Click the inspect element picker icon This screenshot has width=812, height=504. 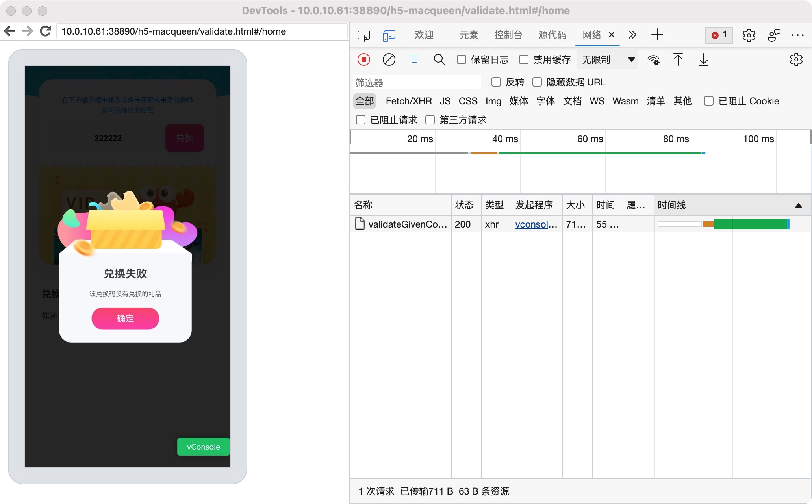tap(363, 35)
